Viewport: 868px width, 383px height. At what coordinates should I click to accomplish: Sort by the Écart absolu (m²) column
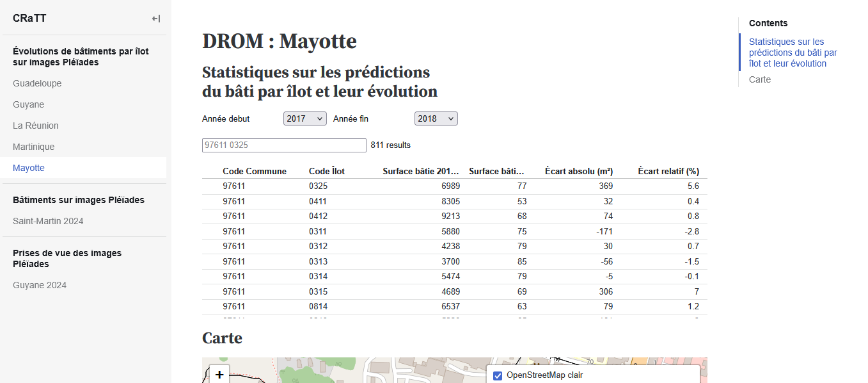pos(578,171)
